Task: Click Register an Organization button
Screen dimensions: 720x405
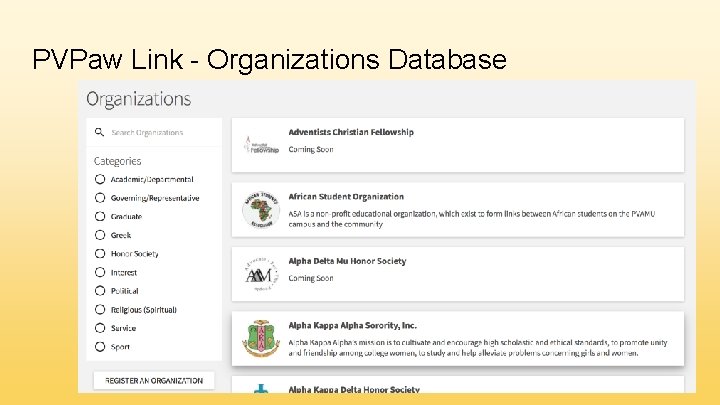Action: pyautogui.click(x=154, y=381)
